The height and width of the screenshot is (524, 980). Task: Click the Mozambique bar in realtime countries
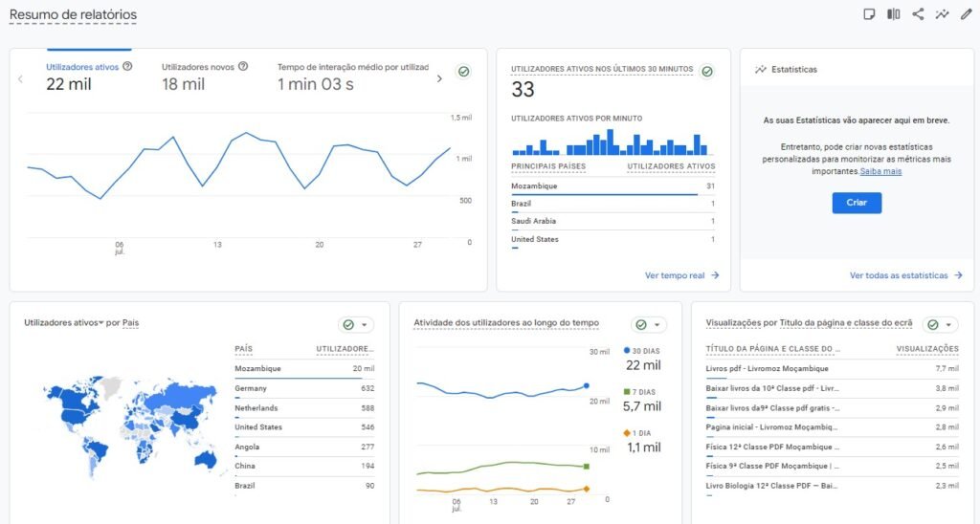(604, 194)
